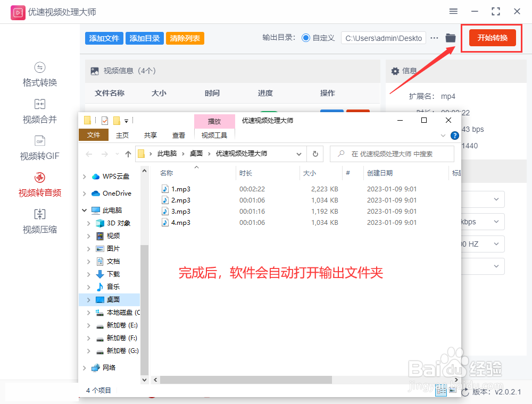Open the hamburger menu in title bar
Screen dimensions: 532x404
453,12
